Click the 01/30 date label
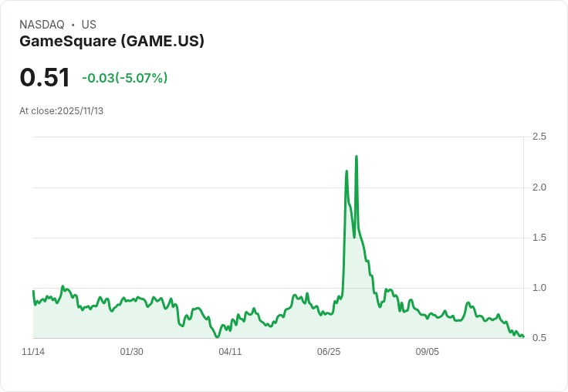568x392 pixels. pyautogui.click(x=131, y=352)
